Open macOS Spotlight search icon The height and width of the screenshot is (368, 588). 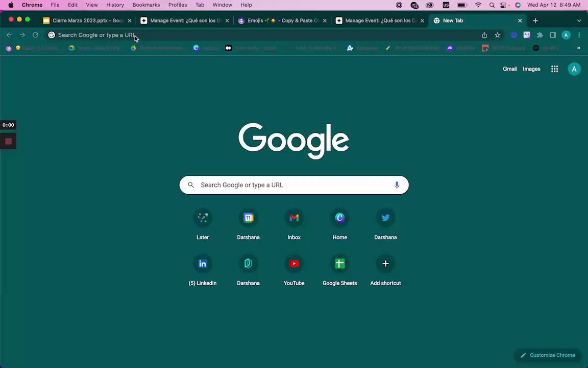(x=492, y=5)
